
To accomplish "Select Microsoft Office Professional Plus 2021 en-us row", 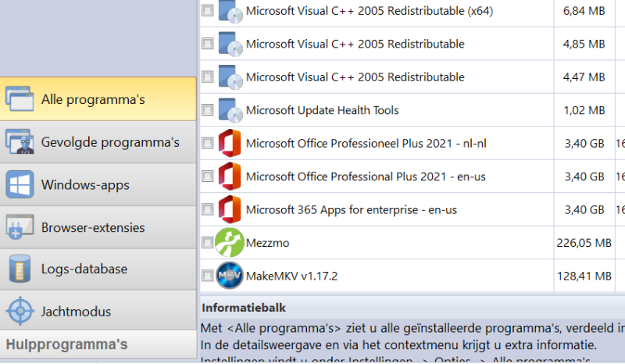I will coord(366,177).
